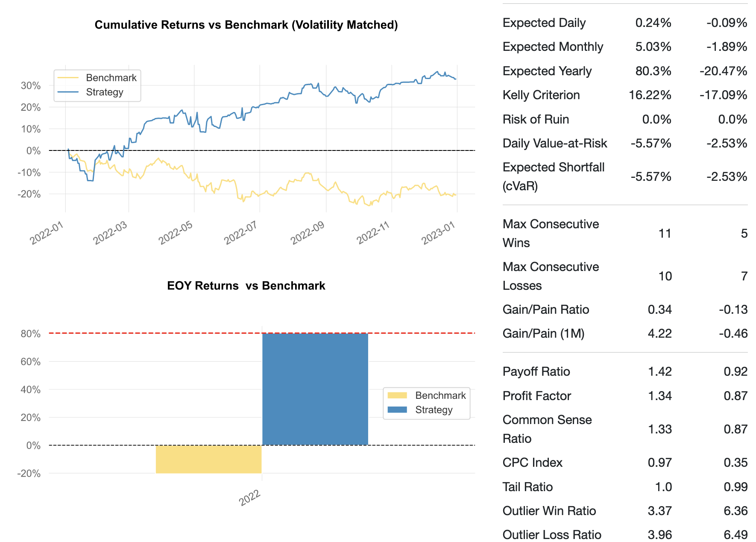Click Benchmark yellow line swatch in cumulative returns legend
This screenshot has width=756, height=542.
tap(68, 78)
